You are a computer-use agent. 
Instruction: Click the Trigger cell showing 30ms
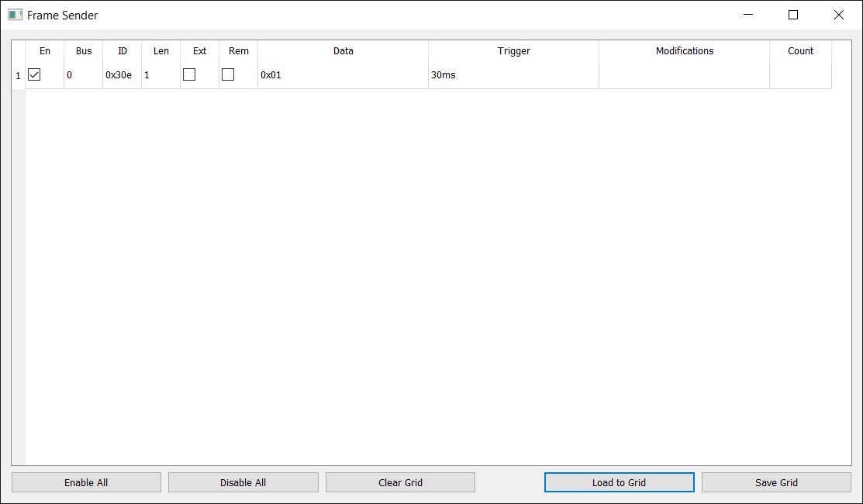[x=513, y=75]
